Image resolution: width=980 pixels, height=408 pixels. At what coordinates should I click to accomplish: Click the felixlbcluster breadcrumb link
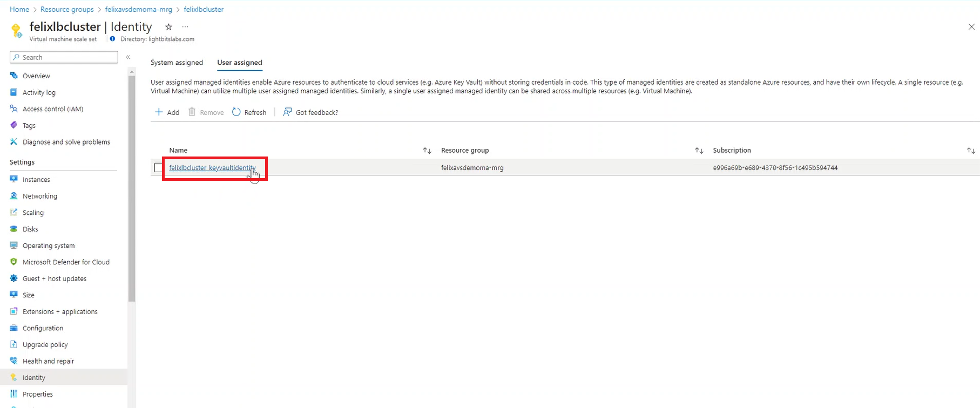pos(204,9)
